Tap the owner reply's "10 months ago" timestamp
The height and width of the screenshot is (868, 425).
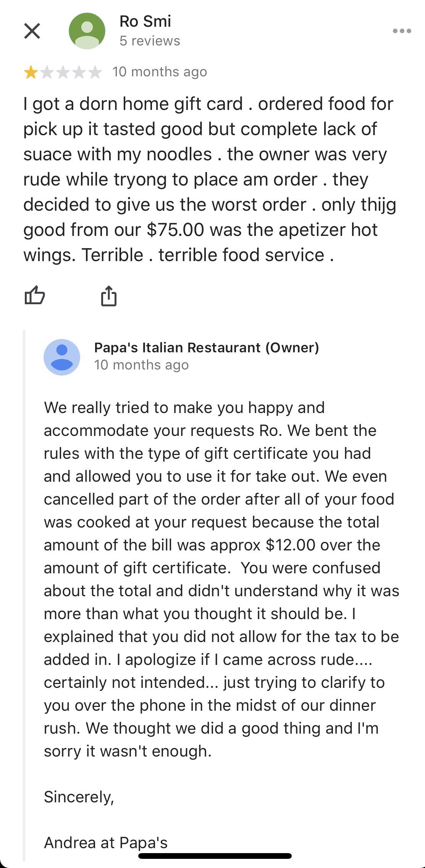click(x=141, y=365)
